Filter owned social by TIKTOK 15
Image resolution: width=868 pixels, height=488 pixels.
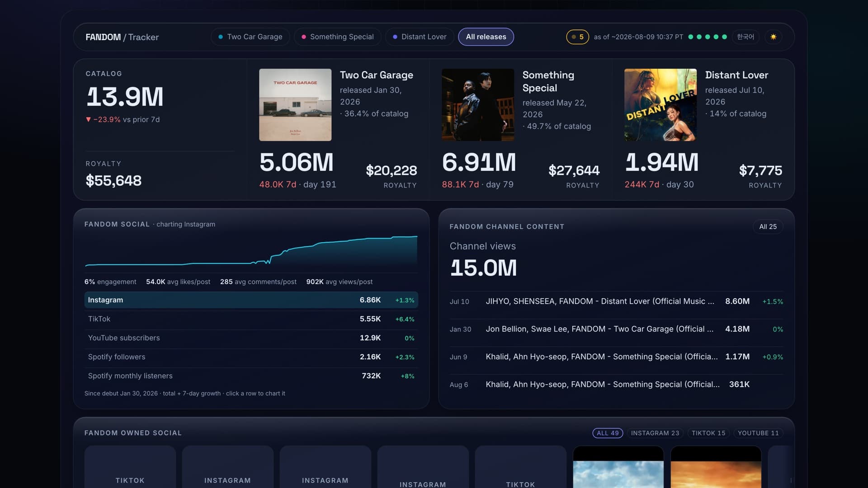708,433
